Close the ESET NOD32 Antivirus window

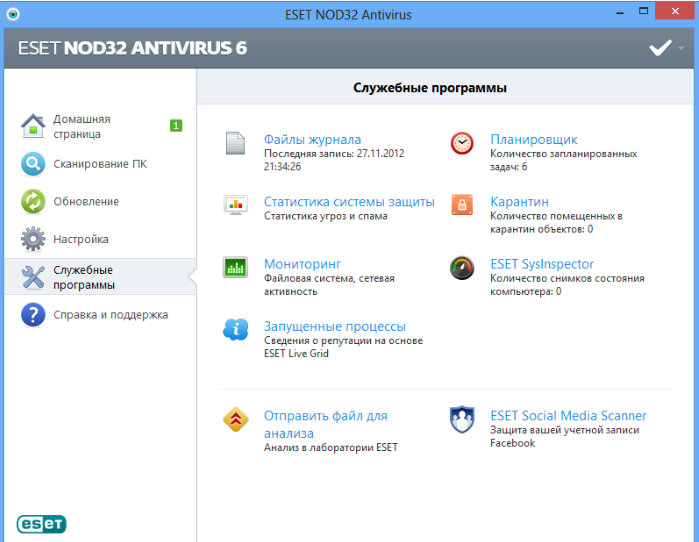coord(675,11)
